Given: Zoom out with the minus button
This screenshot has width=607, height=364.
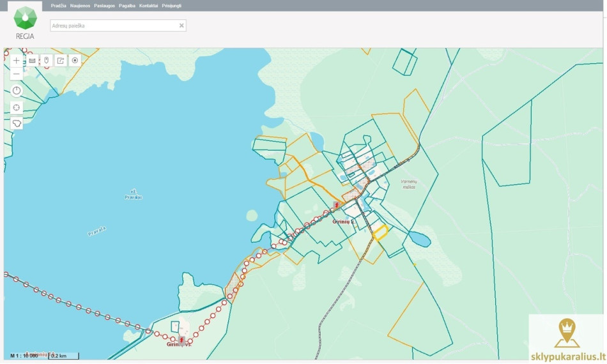Looking at the screenshot, I should coord(16,74).
